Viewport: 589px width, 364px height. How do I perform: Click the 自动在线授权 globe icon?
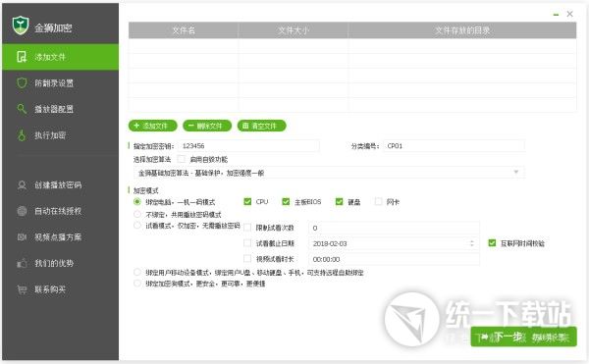click(22, 211)
